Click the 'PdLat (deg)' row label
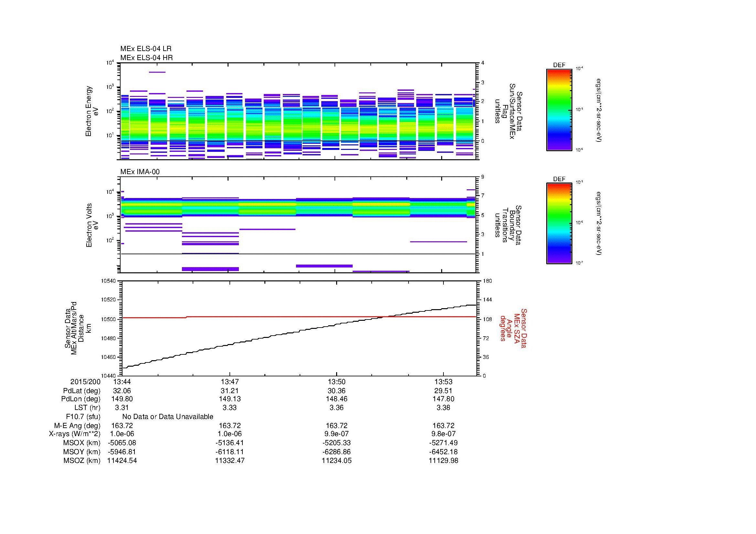 tap(82, 391)
